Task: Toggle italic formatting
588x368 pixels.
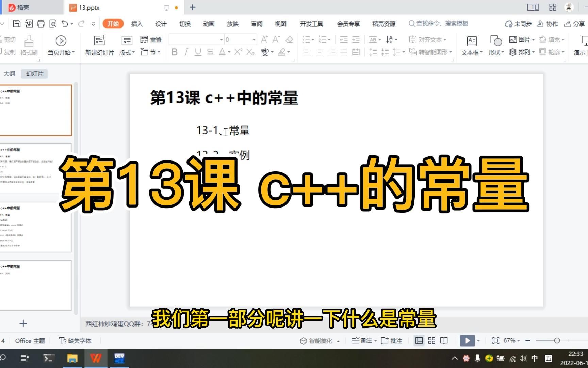Action: click(x=186, y=52)
